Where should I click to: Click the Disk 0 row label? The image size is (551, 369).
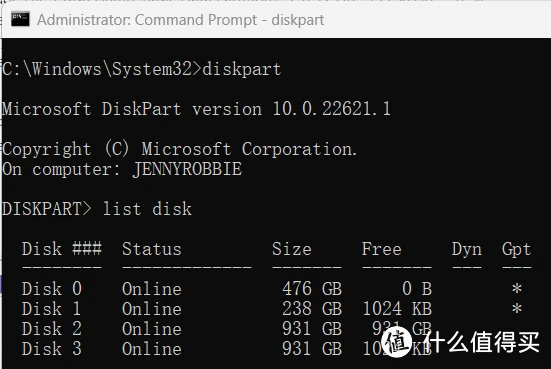coord(52,289)
